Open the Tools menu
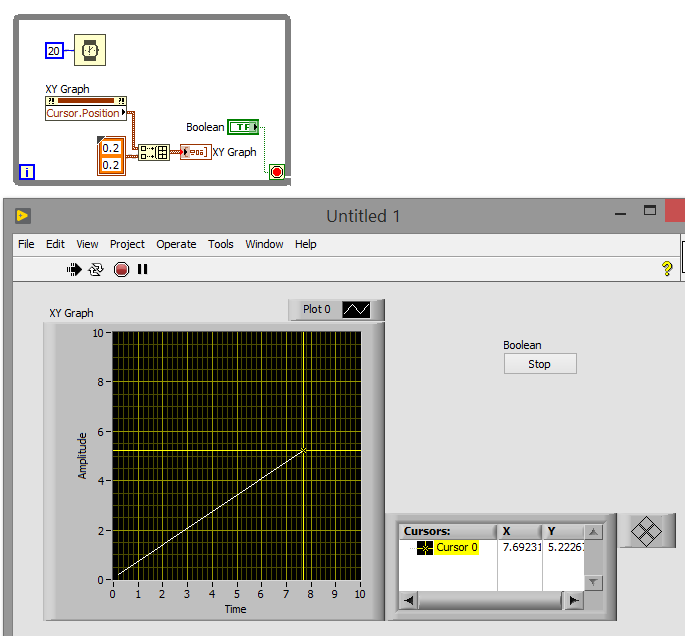Viewport: 685px width, 636px height. [221, 244]
